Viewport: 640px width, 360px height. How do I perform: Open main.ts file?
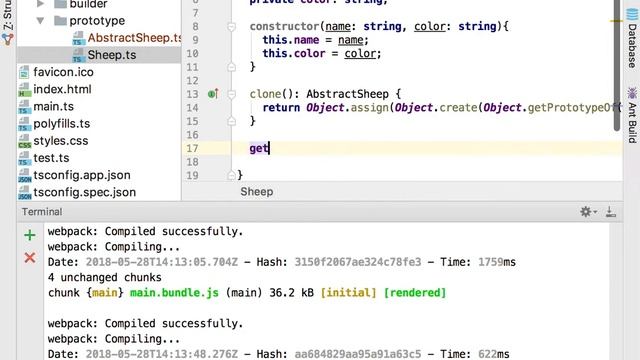tap(53, 106)
